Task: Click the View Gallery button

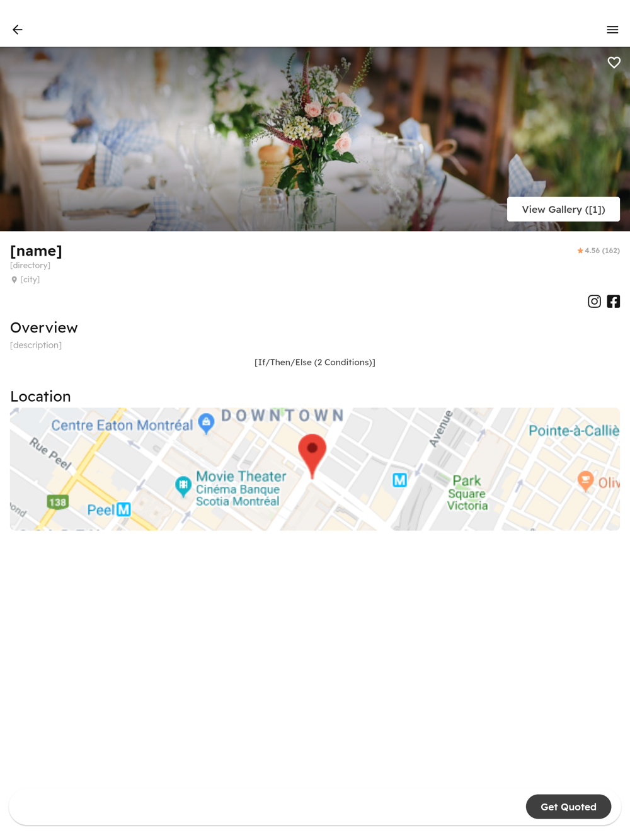Action: (563, 209)
